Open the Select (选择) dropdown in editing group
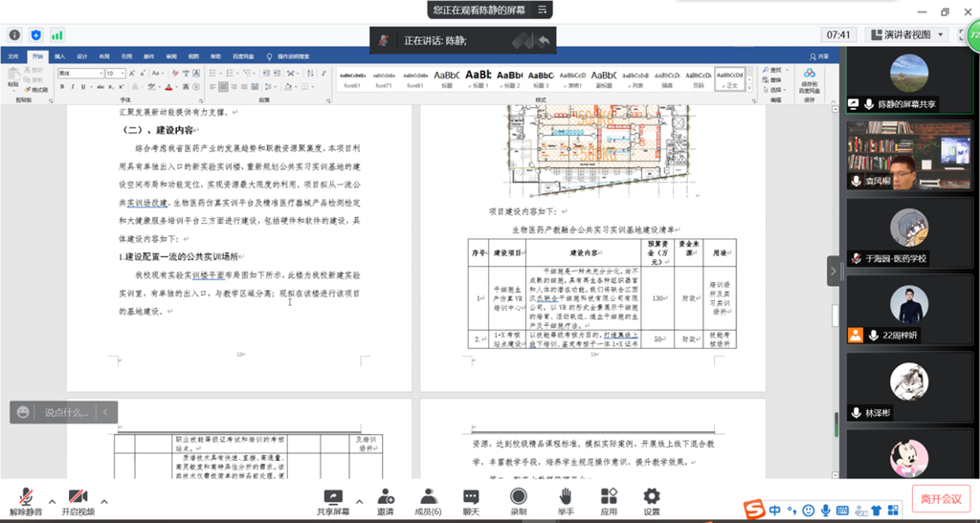980x523 pixels. pos(775,90)
